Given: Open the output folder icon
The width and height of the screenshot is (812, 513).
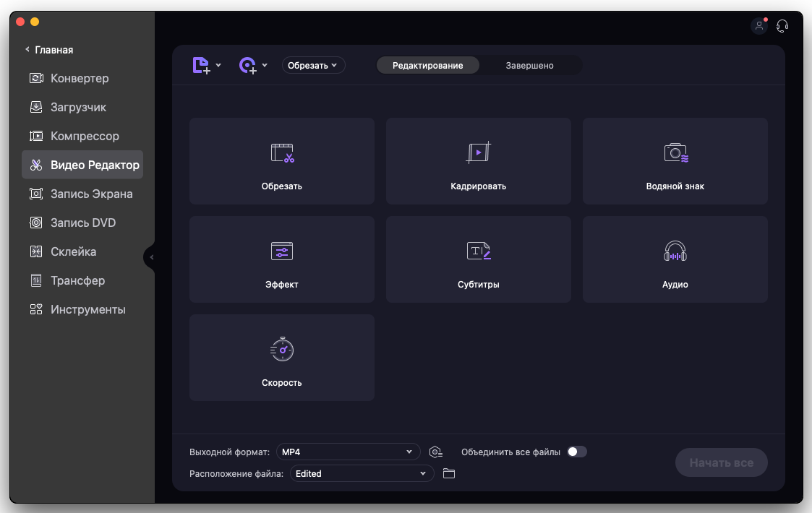Looking at the screenshot, I should (x=449, y=474).
